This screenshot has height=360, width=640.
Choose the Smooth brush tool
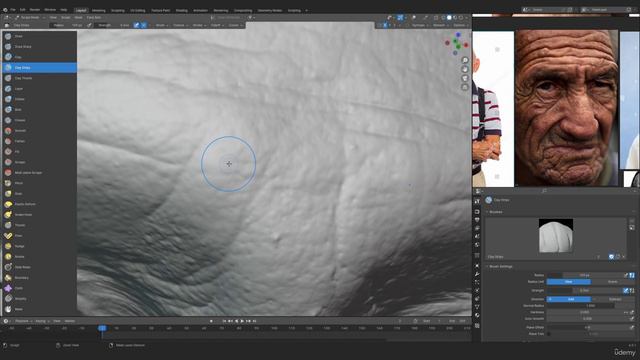pyautogui.click(x=39, y=131)
